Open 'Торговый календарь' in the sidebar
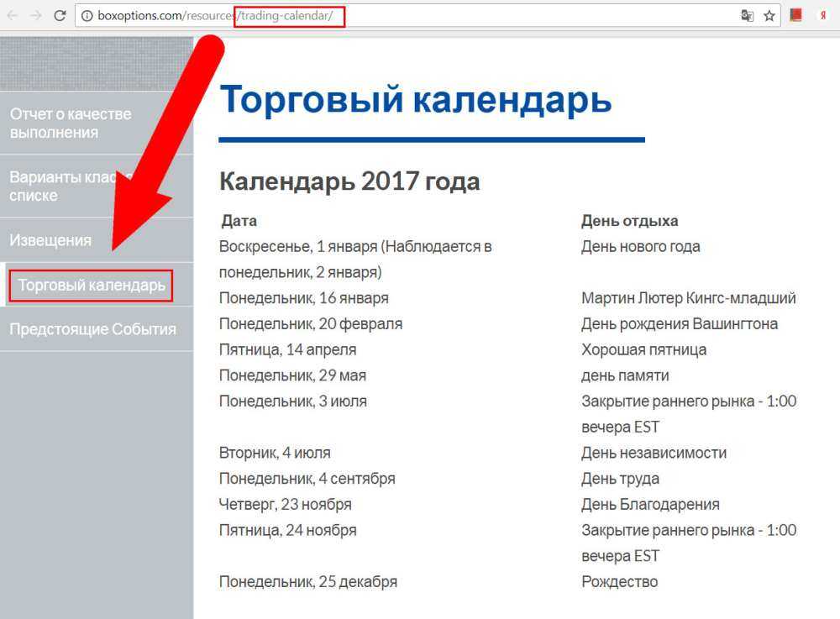Image resolution: width=840 pixels, height=619 pixels. (x=92, y=286)
